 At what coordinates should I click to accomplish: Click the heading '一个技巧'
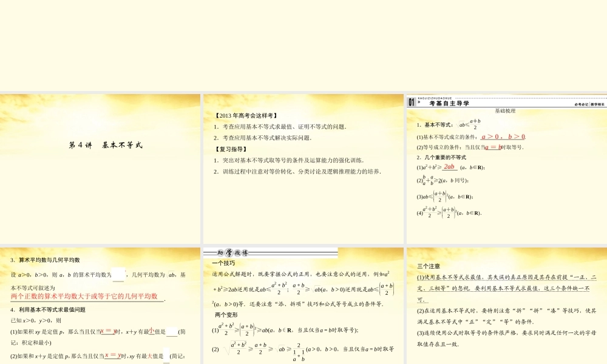pyautogui.click(x=223, y=263)
